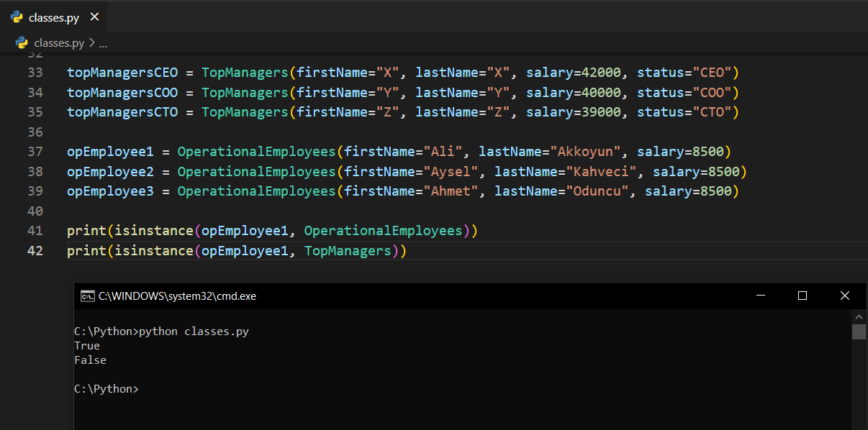The image size is (868, 430).
Task: Place cursor on topManagersCEO variable name
Action: 122,73
